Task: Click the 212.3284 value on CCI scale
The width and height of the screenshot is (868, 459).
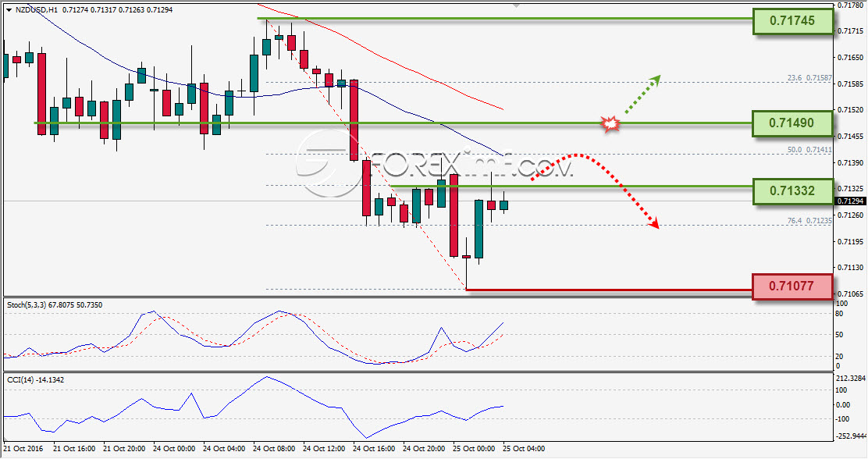Action: pyautogui.click(x=850, y=379)
